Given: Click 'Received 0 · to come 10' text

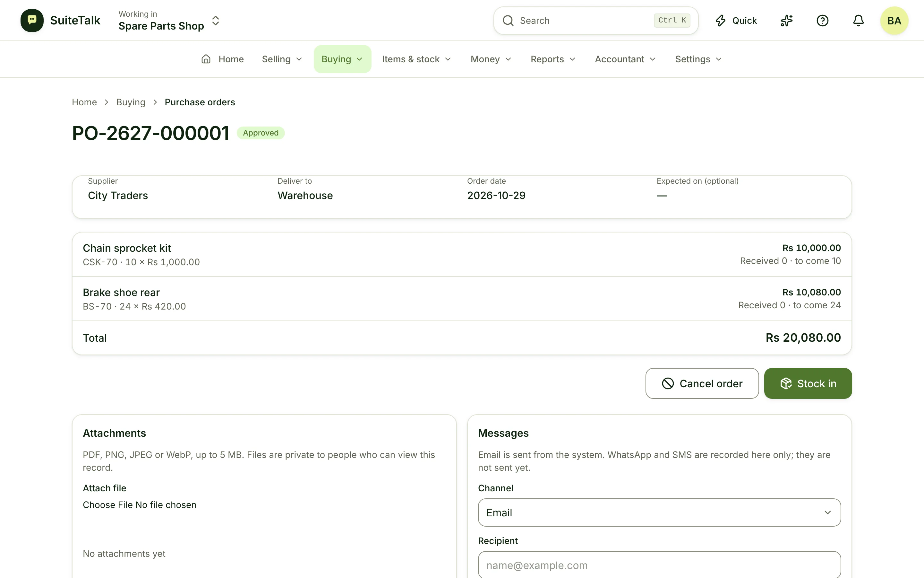Looking at the screenshot, I should point(790,261).
